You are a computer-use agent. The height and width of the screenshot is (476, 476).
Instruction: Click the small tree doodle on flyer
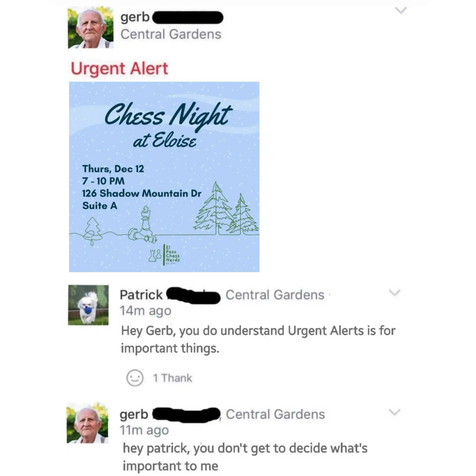[x=92, y=231]
